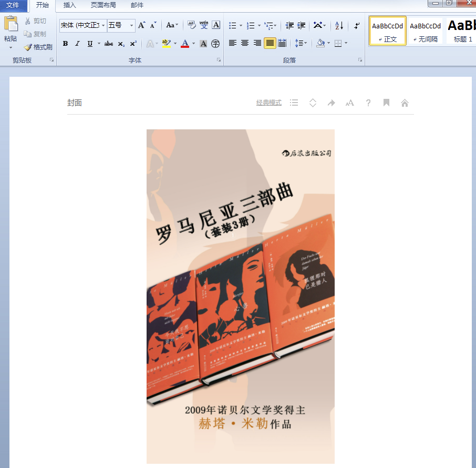Enable justified text alignment
476x468 pixels.
270,43
